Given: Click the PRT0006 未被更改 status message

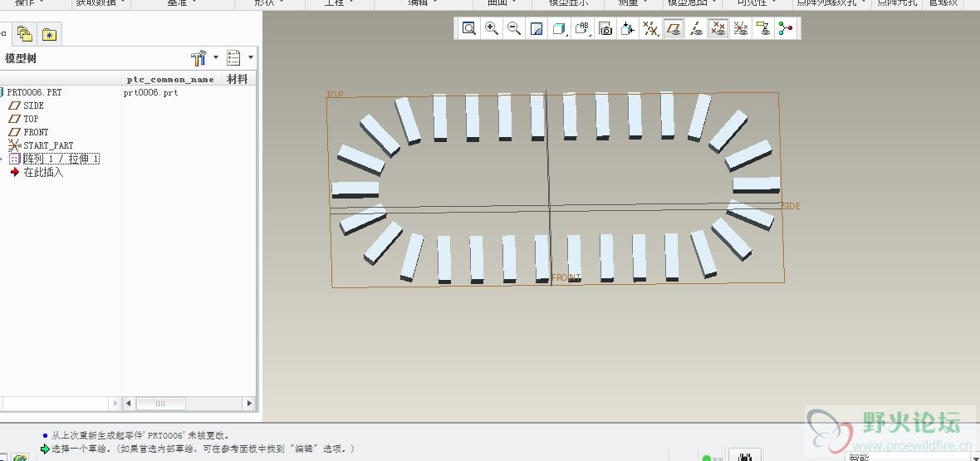Looking at the screenshot, I should tap(140, 435).
